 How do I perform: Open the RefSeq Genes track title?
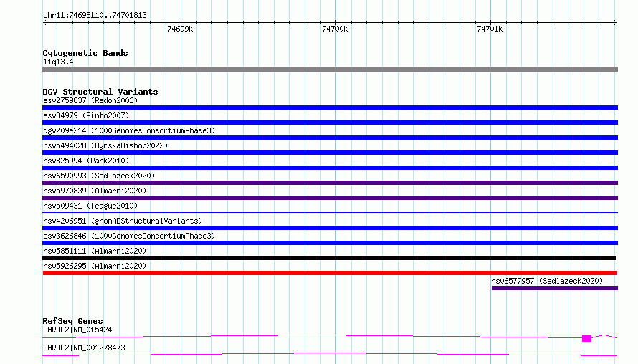pos(72,321)
